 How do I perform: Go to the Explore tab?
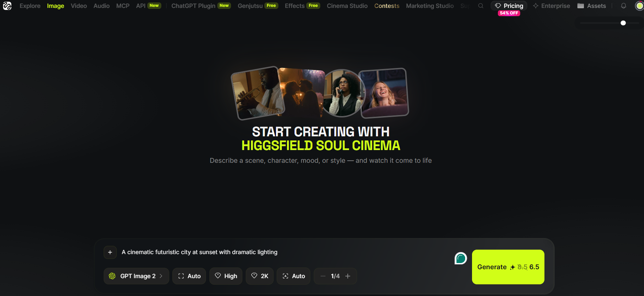tap(30, 6)
